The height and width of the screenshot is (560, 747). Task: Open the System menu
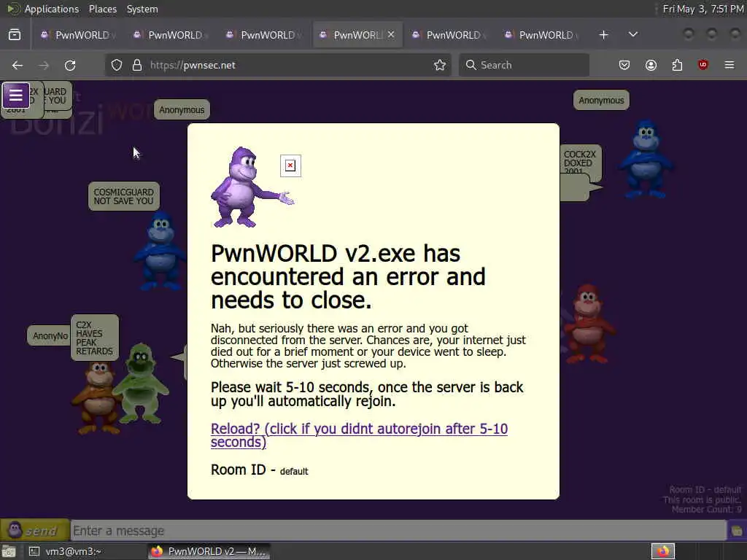(142, 9)
